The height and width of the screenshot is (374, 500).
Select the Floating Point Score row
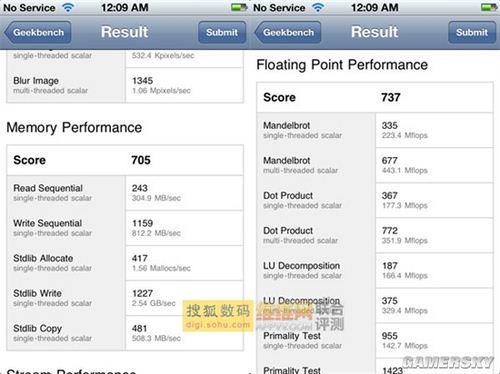375,97
